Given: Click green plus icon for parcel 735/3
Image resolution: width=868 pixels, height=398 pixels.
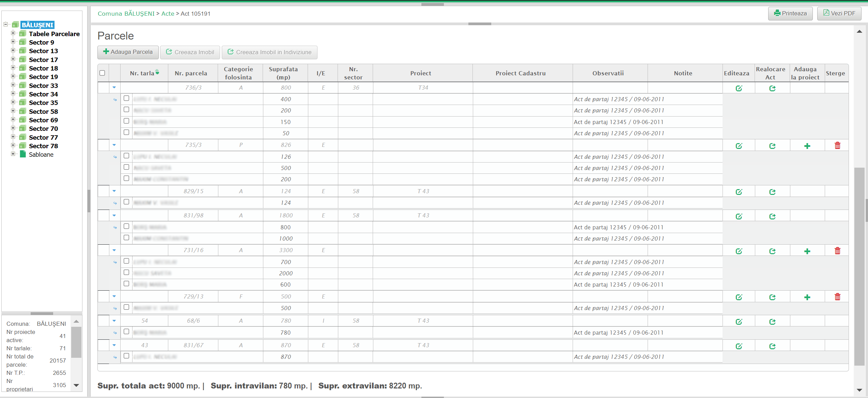Looking at the screenshot, I should tap(807, 146).
